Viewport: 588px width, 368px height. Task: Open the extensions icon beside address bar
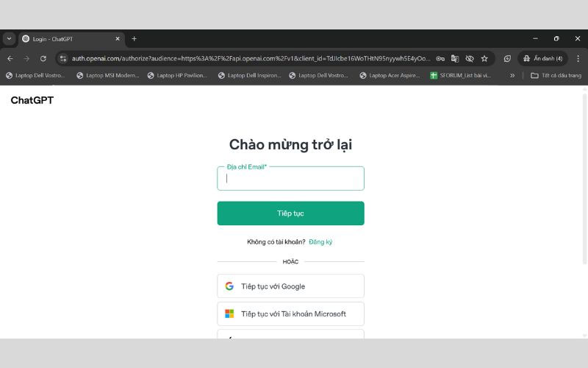507,59
